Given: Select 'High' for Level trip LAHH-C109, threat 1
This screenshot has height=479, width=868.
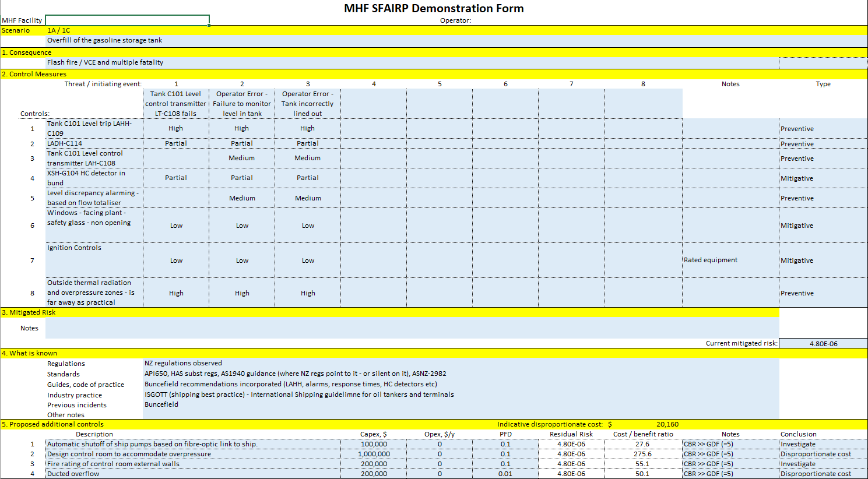Looking at the screenshot, I should [x=175, y=128].
